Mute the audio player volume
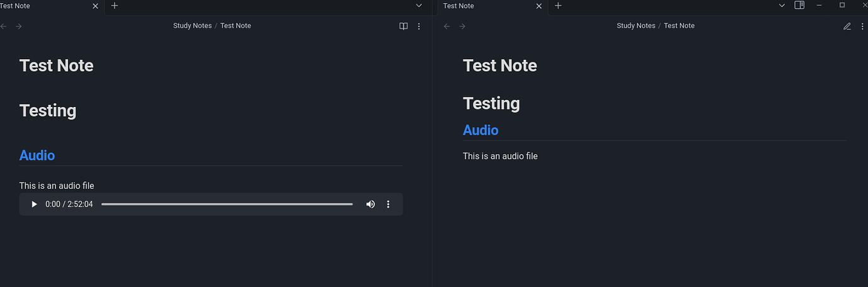 [370, 205]
